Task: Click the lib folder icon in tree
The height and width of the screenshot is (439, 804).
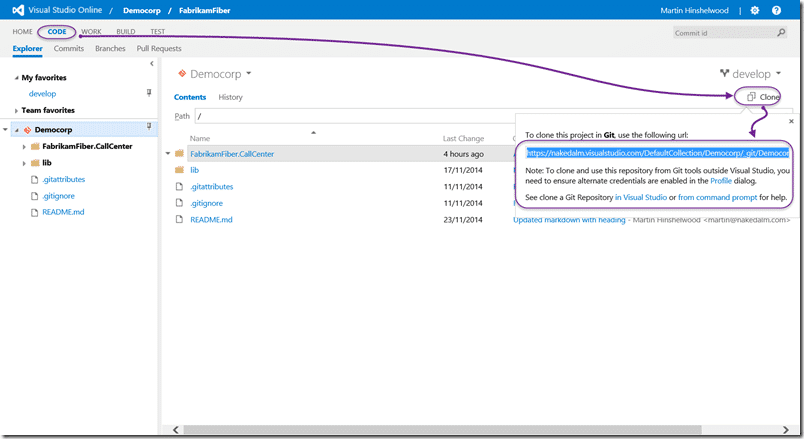Action: coord(35,163)
